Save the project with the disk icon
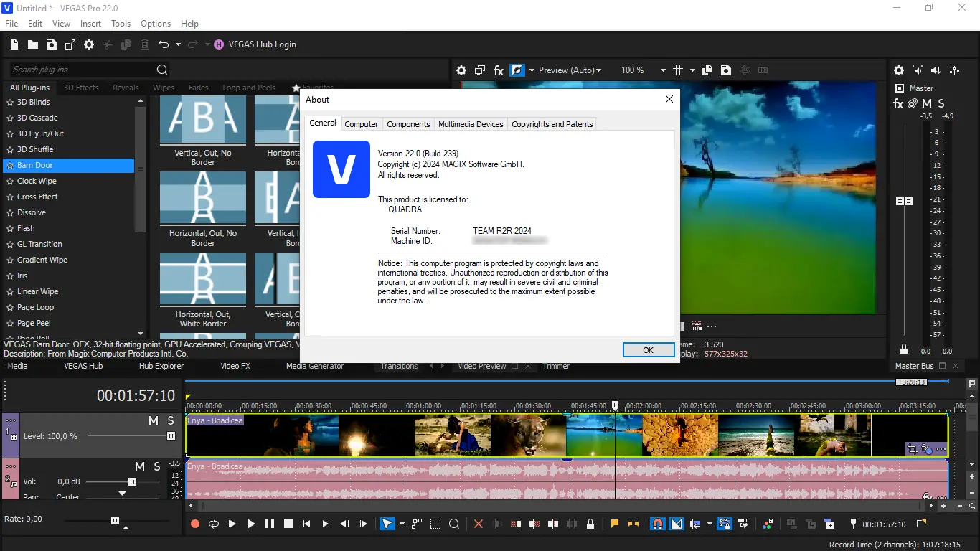Screen dimensions: 980x551 click(52, 44)
